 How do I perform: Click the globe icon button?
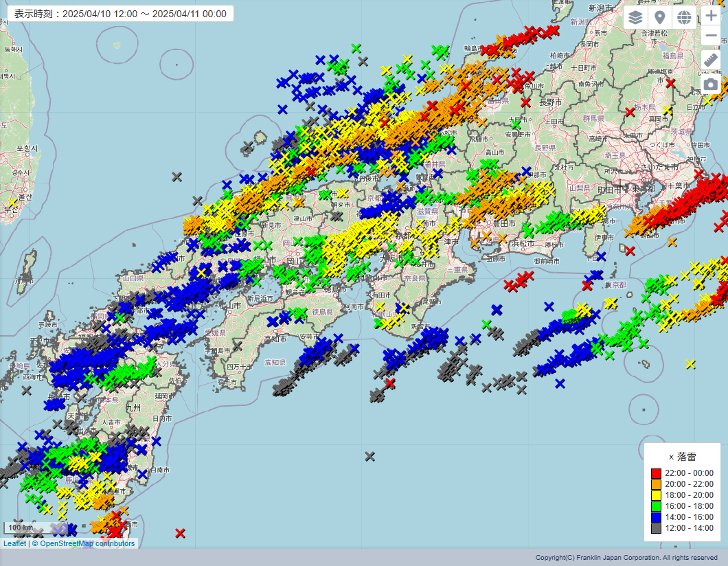pyautogui.click(x=684, y=18)
